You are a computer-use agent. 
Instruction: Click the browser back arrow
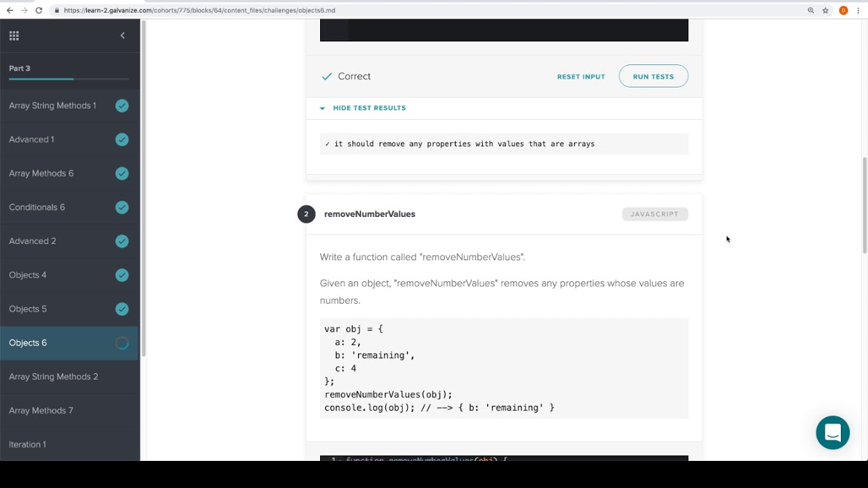tap(9, 10)
